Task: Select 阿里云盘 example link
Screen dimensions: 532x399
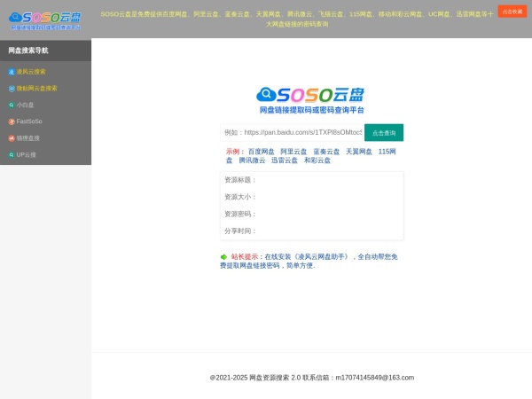Action: 293,152
